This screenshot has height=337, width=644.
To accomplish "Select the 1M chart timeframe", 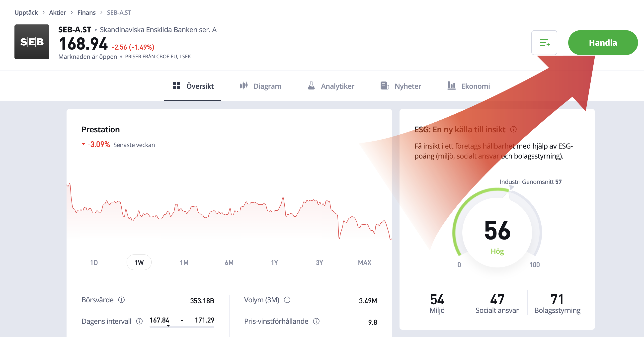I will (x=184, y=262).
